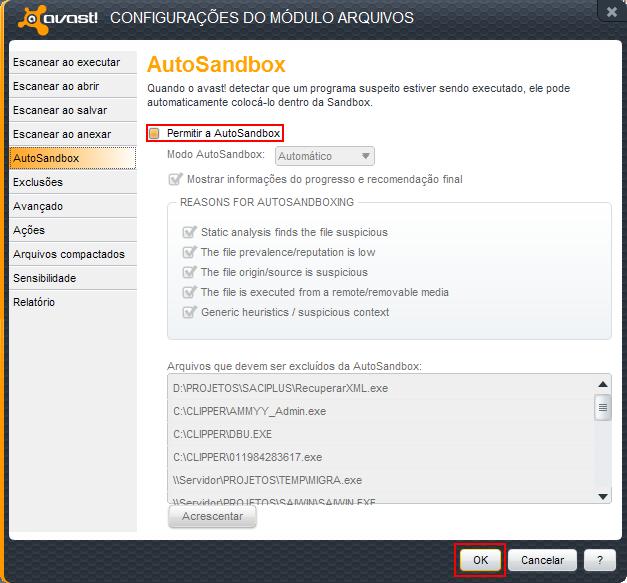
Task: Open the Sensibilidade section
Action: click(x=73, y=278)
